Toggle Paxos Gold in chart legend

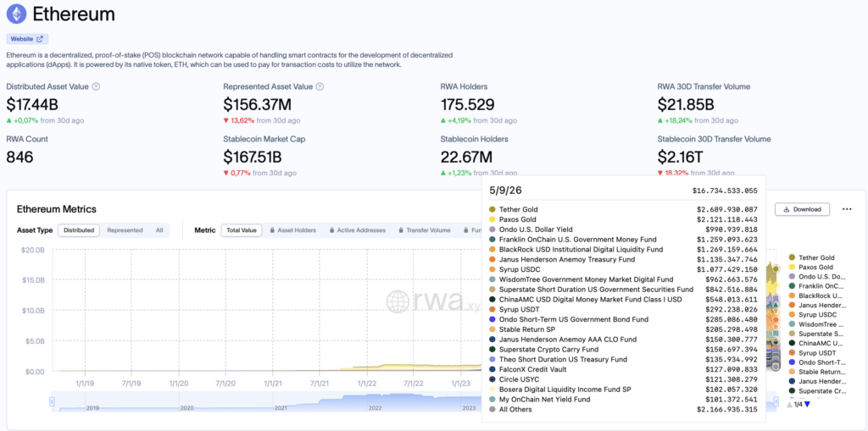coord(811,268)
